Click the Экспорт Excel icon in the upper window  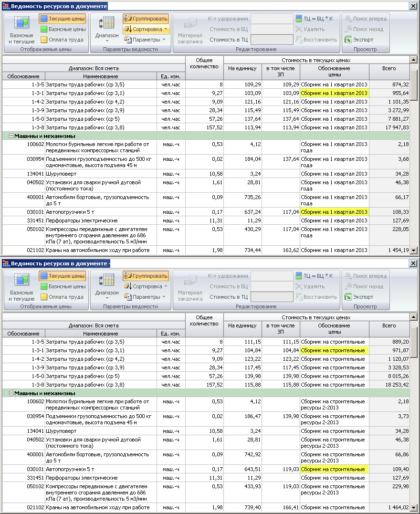pos(347,40)
